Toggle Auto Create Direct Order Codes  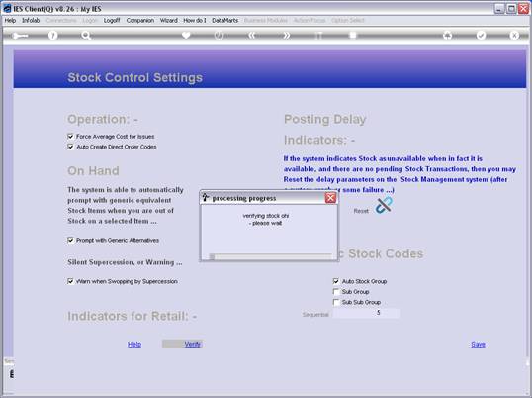coord(70,147)
